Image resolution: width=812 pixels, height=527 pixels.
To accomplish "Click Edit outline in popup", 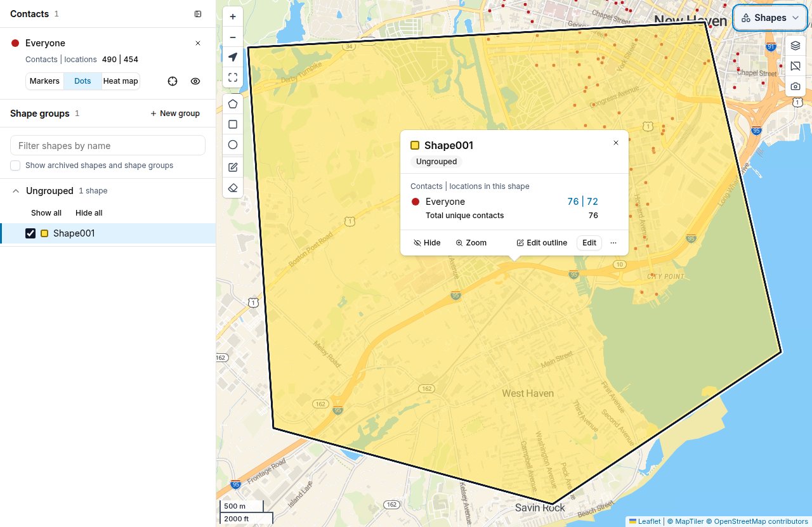I will click(542, 243).
